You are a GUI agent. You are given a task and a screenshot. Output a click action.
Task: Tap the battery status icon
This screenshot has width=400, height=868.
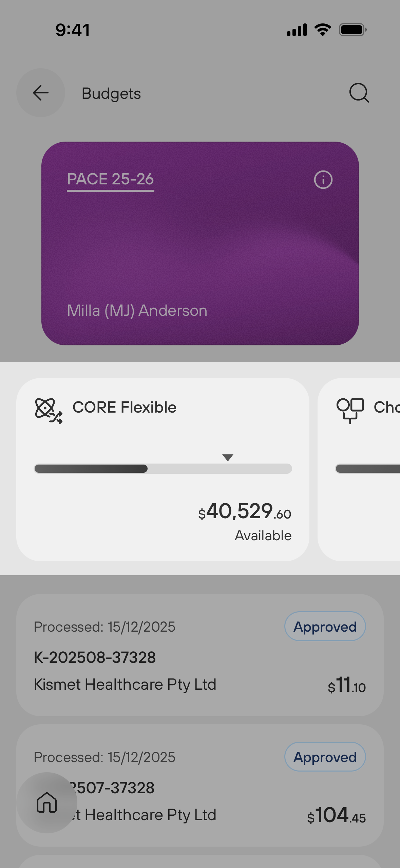[x=353, y=30]
